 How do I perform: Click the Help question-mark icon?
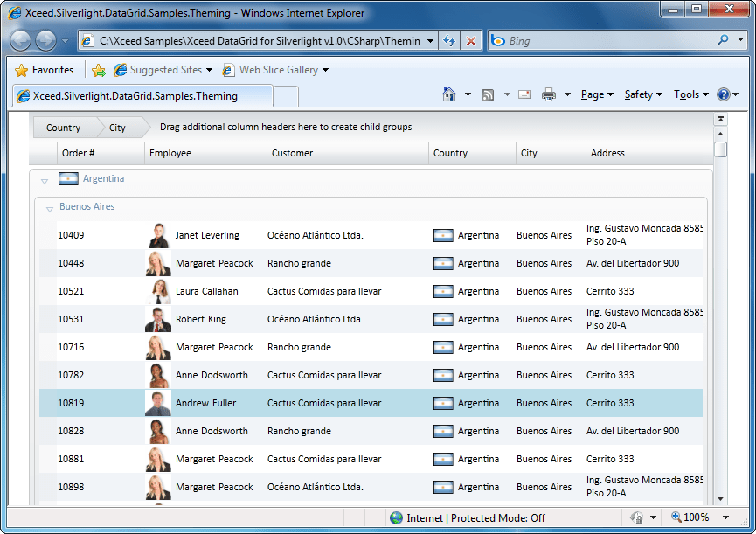[725, 94]
